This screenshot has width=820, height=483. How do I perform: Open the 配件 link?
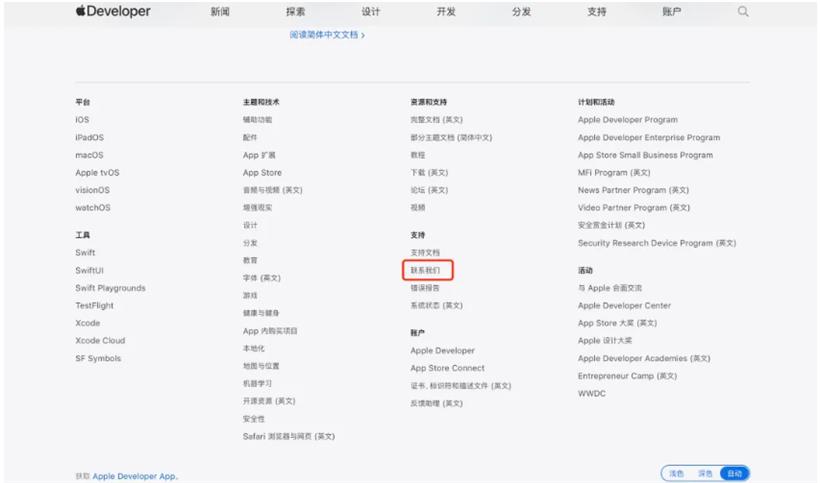250,137
